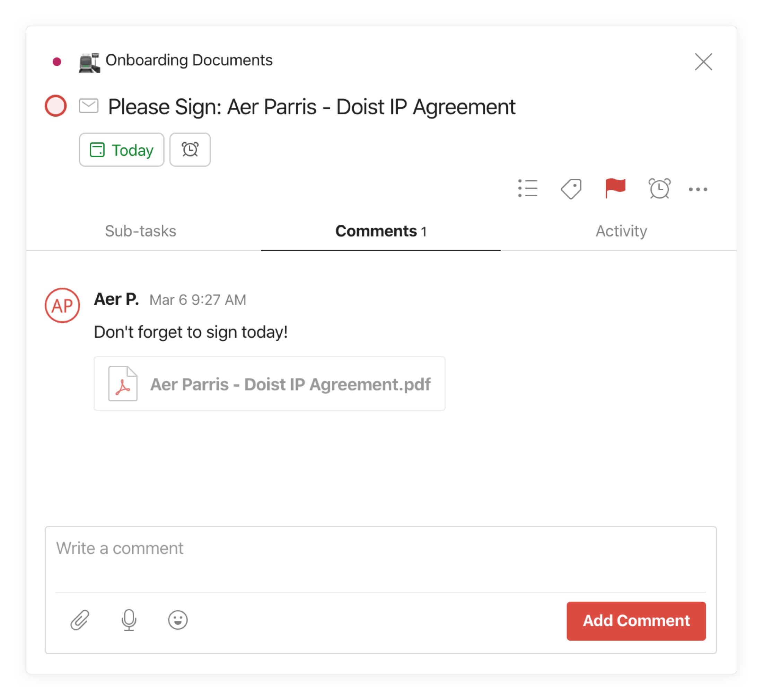The height and width of the screenshot is (700, 763).
Task: Set a reminder via the alarm clock icon
Action: click(x=659, y=189)
